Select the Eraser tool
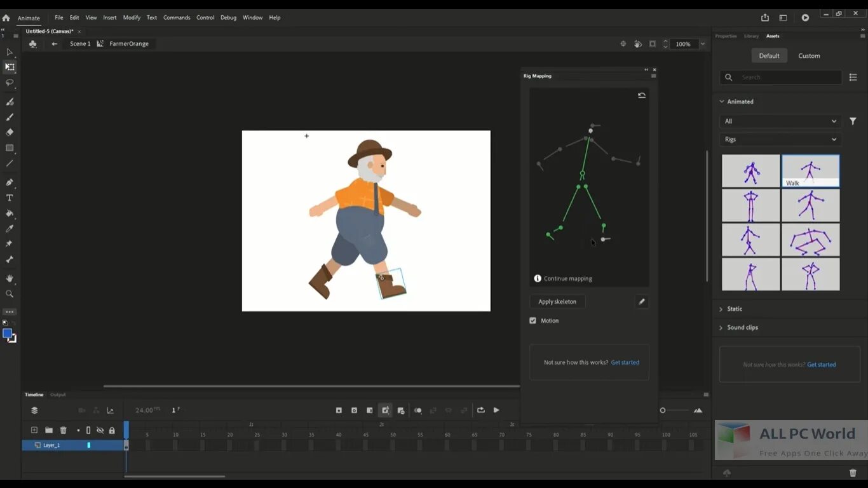The width and height of the screenshot is (868, 488). tap(10, 132)
